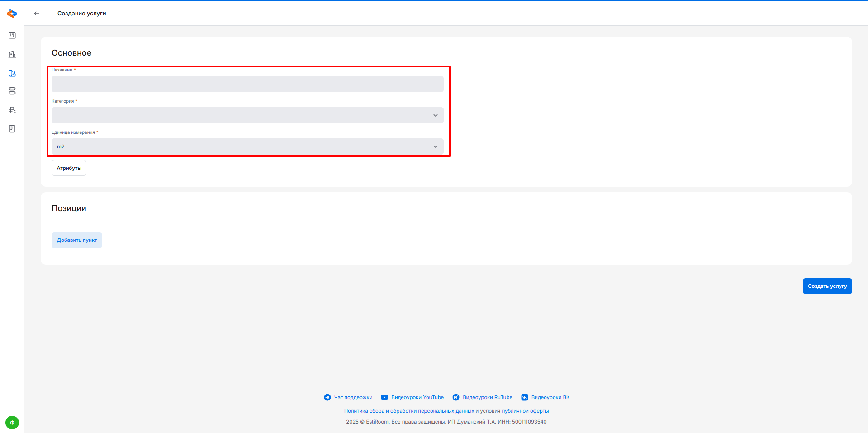Open the kanban board sidebar icon
Screen dimensions: 868x433
12,35
